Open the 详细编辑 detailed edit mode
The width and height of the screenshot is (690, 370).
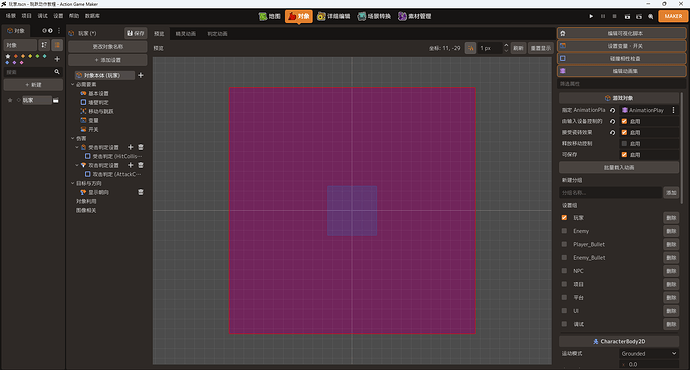tap(334, 16)
